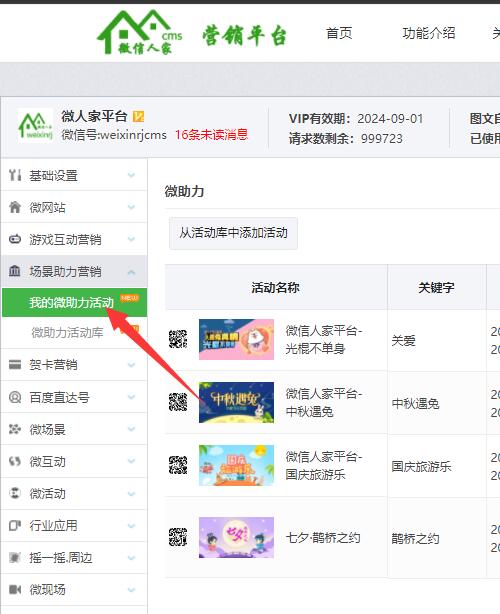500x614 pixels.
Task: Expand the 基础设置 section chevron
Action: pyautogui.click(x=132, y=175)
